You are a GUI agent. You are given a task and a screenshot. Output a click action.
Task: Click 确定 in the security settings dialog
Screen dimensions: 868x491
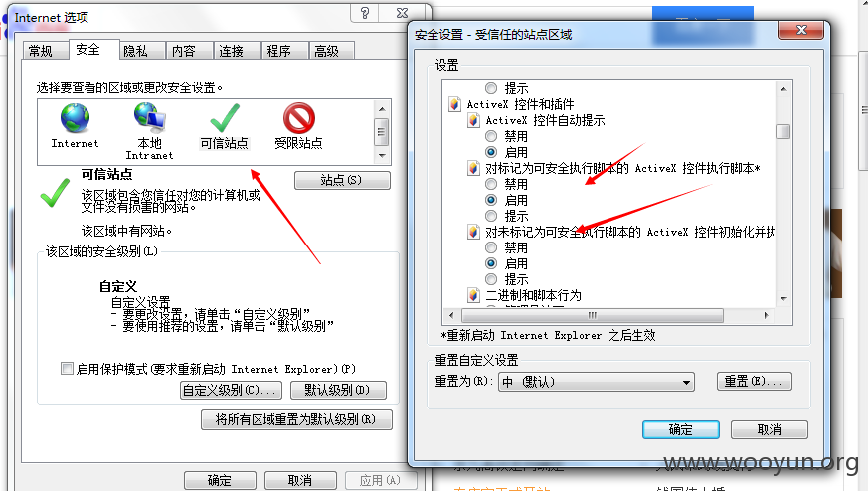tap(680, 430)
